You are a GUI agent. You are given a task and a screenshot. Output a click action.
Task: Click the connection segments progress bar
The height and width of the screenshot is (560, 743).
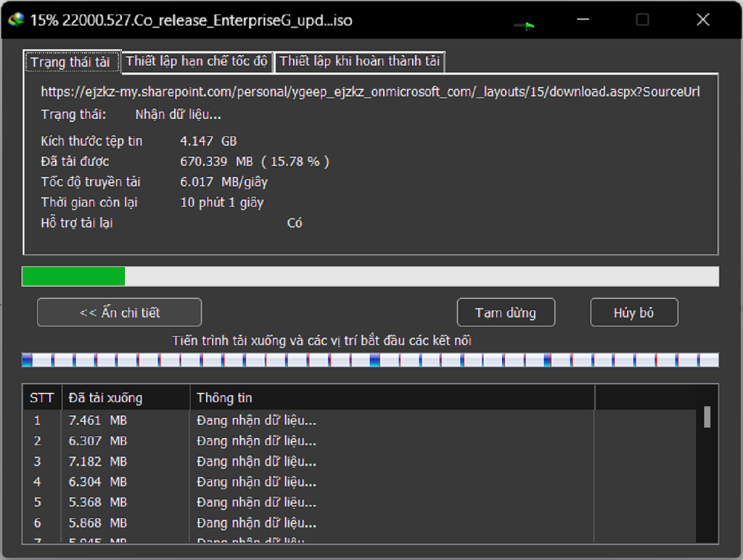[x=370, y=360]
